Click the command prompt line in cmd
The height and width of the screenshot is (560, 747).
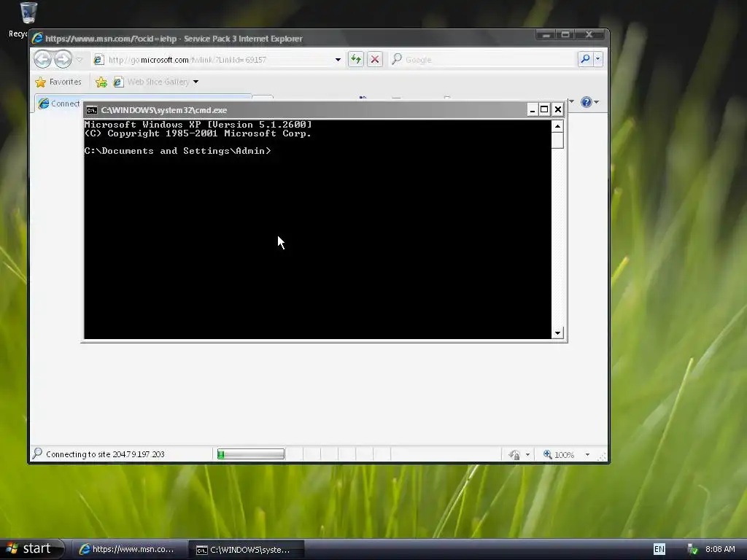coord(178,151)
